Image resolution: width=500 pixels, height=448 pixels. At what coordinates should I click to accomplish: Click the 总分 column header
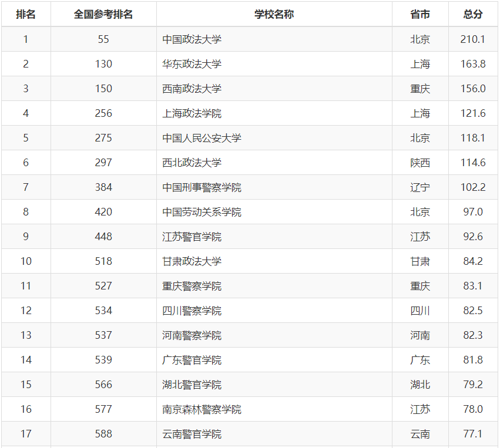(x=473, y=15)
